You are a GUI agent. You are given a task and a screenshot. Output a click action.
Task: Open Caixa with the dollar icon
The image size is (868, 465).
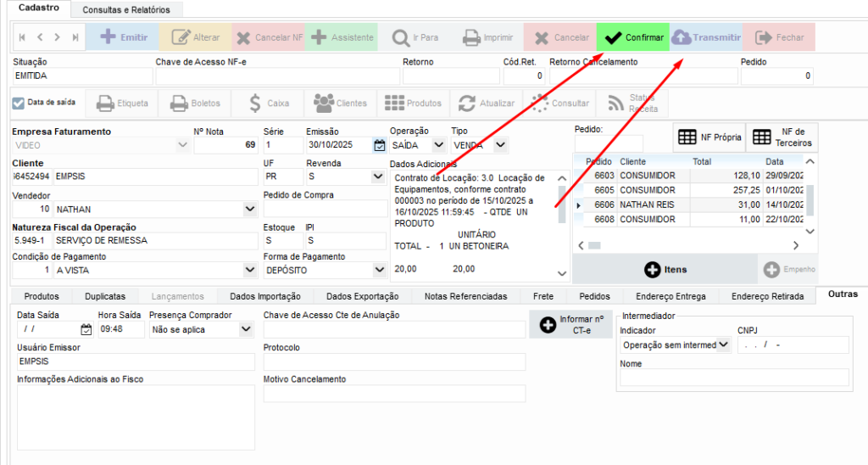coord(269,104)
